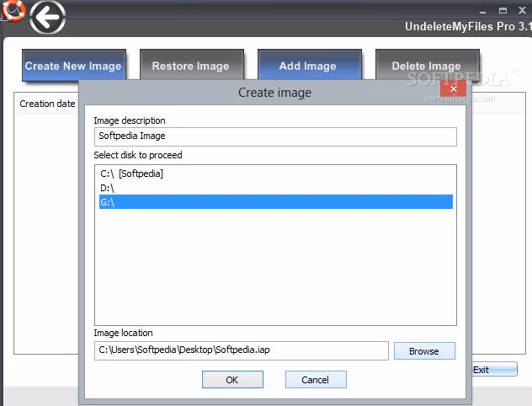532x406 pixels.
Task: Maximize the UndeleteMyFiles Pro window
Action: point(503,10)
